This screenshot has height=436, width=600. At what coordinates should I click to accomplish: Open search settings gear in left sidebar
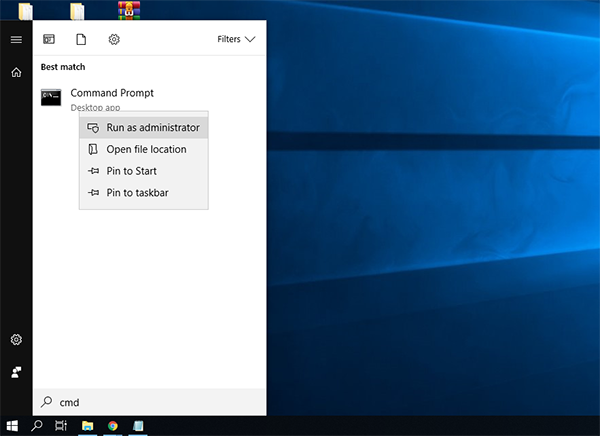[16, 339]
